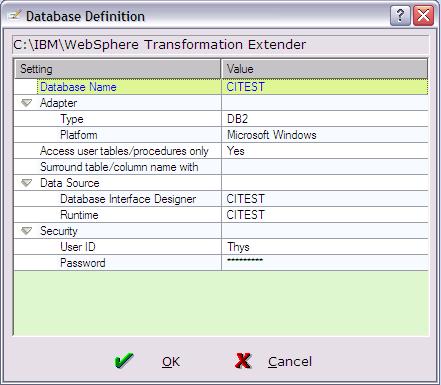441x385 pixels.
Task: Change platform value Microsoft Windows
Action: [x=325, y=135]
